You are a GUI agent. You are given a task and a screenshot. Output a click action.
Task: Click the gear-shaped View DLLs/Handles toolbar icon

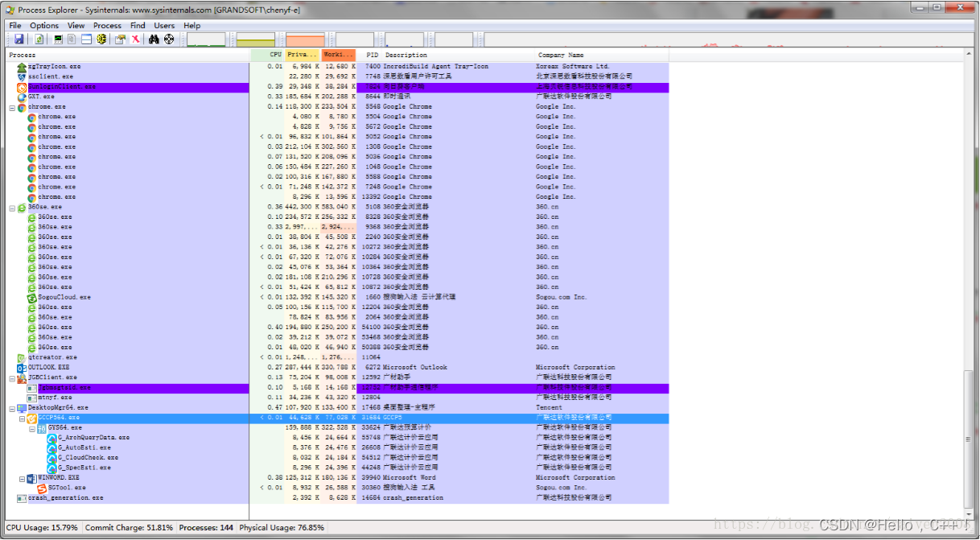[101, 39]
